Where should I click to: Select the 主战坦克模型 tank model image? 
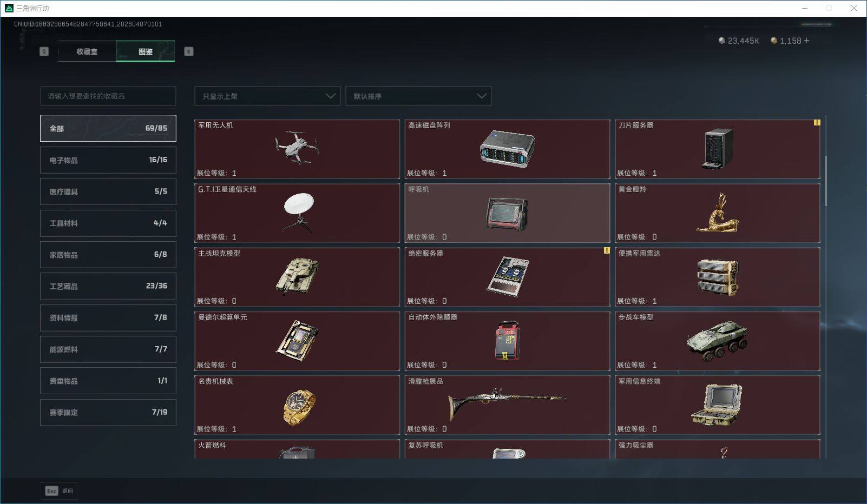[x=297, y=276]
